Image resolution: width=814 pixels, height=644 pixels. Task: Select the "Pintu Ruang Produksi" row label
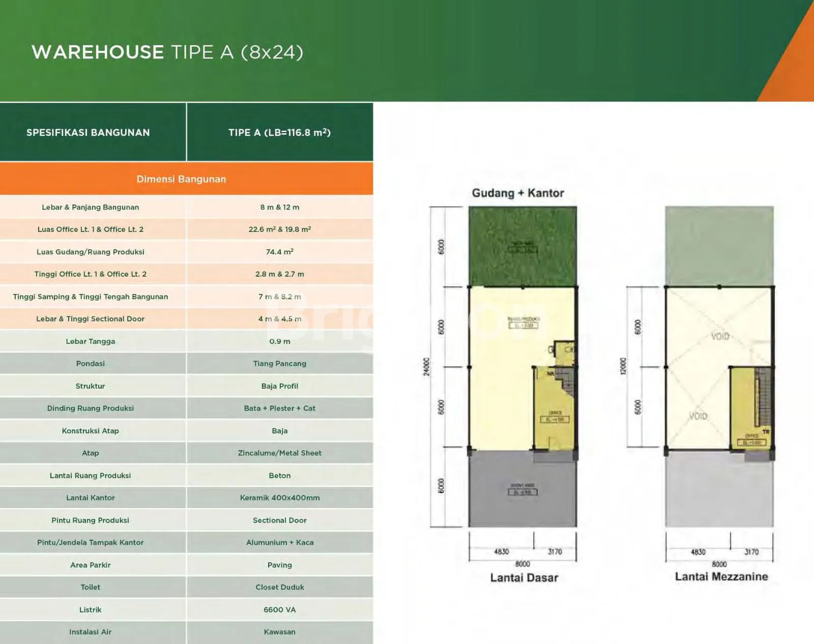coord(91,520)
